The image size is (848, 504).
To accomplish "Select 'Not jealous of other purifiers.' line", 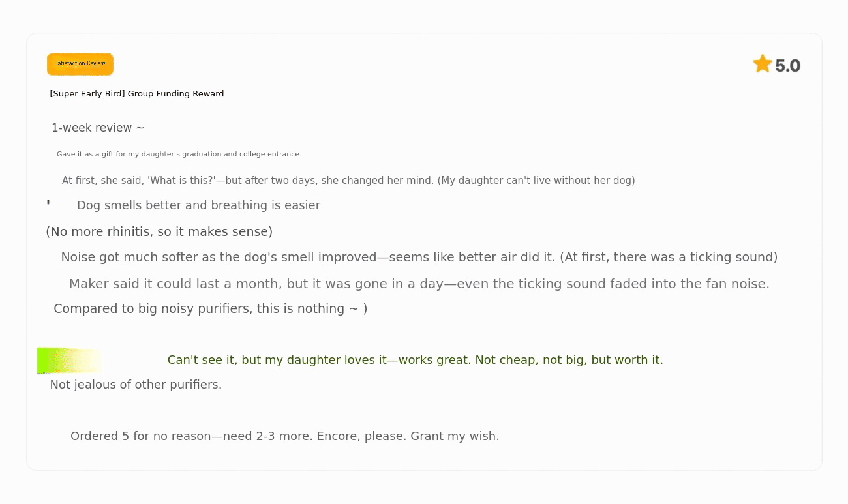I will pos(136,385).
